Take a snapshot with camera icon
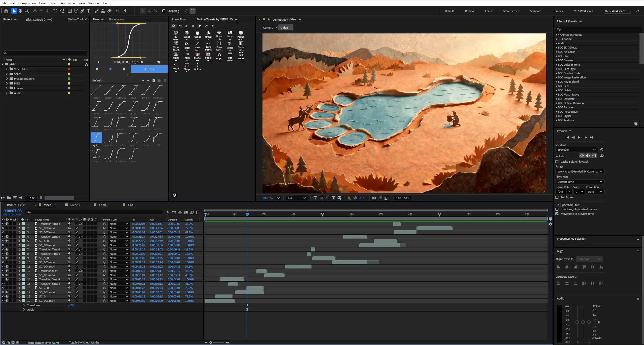The image size is (644, 345). (x=374, y=198)
